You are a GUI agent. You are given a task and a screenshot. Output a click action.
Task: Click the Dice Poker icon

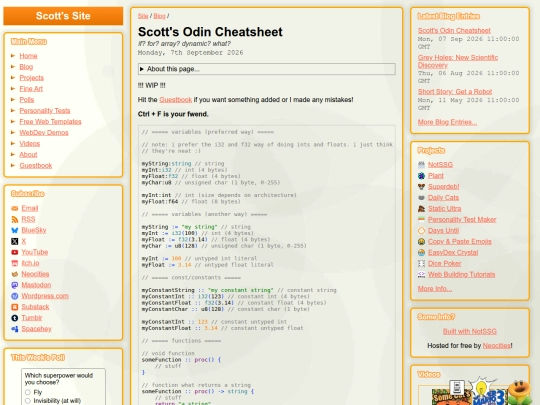click(x=421, y=263)
